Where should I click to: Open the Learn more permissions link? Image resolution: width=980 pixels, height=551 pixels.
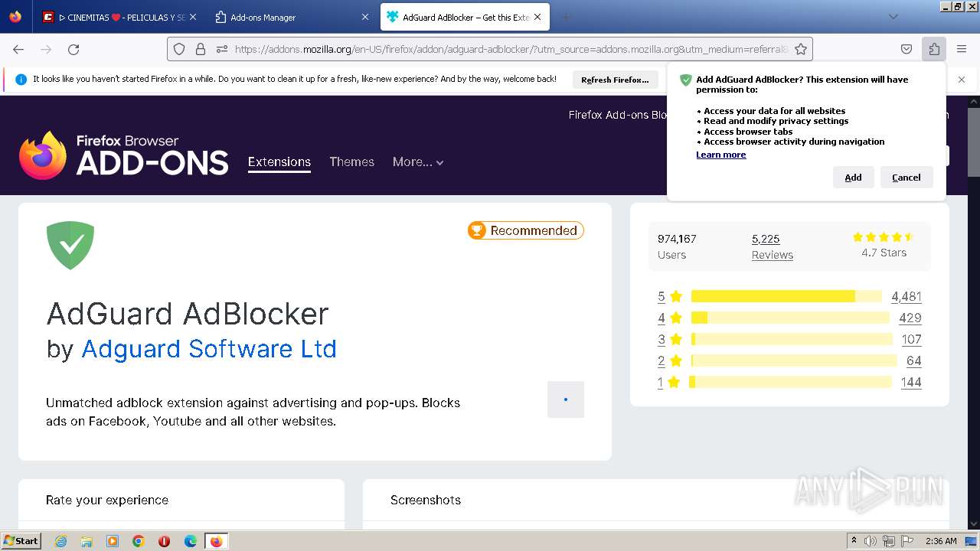coord(720,155)
